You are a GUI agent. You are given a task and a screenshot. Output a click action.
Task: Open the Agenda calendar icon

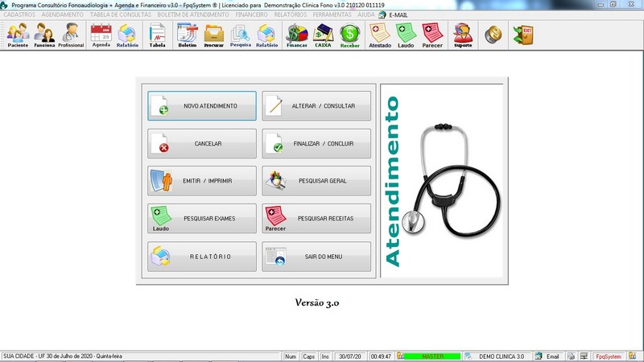click(101, 35)
